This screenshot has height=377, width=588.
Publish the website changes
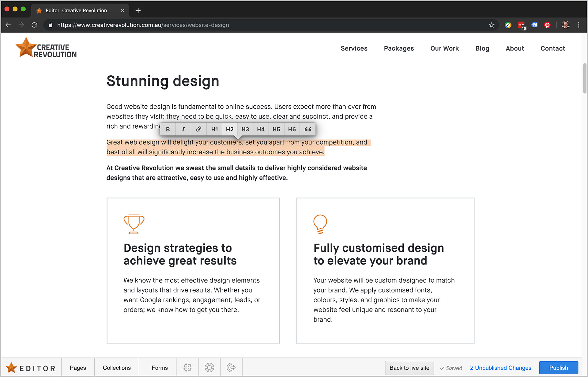click(x=558, y=368)
